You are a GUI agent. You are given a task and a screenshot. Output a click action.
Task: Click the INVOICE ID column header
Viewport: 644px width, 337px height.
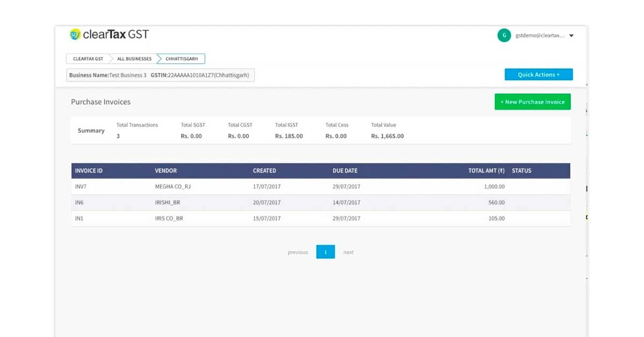pyautogui.click(x=88, y=171)
